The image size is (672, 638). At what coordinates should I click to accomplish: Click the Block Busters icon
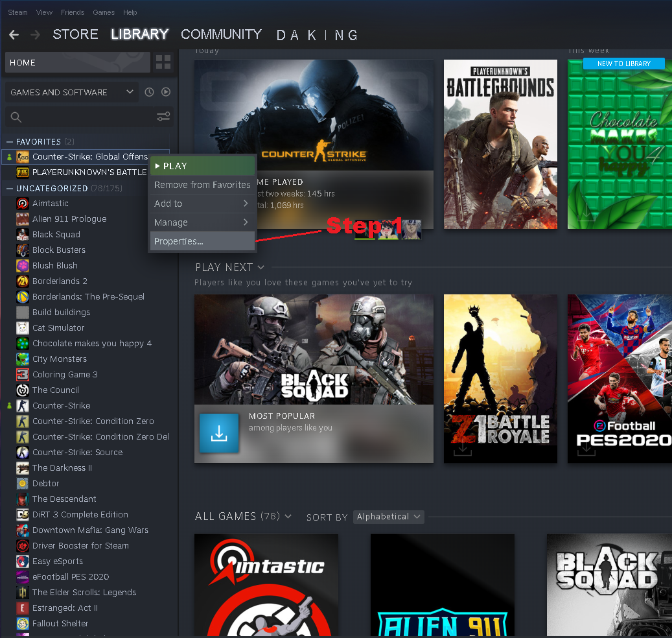tap(22, 250)
